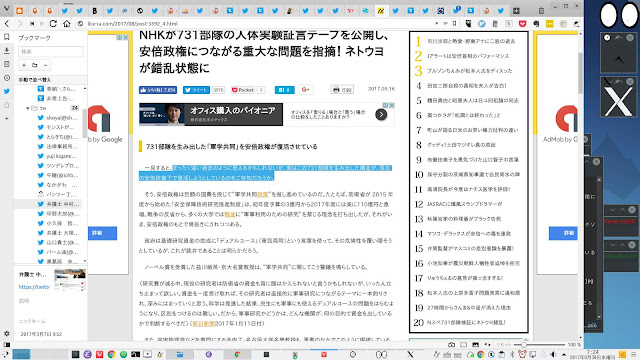The image size is (640, 360).
Task: Capture page with camera icon
Action: (x=451, y=345)
